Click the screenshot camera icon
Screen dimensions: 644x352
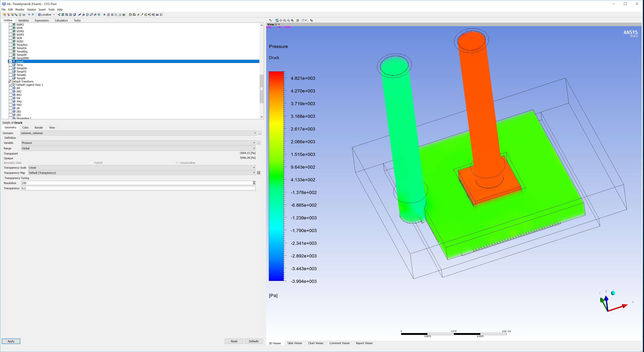(x=24, y=15)
